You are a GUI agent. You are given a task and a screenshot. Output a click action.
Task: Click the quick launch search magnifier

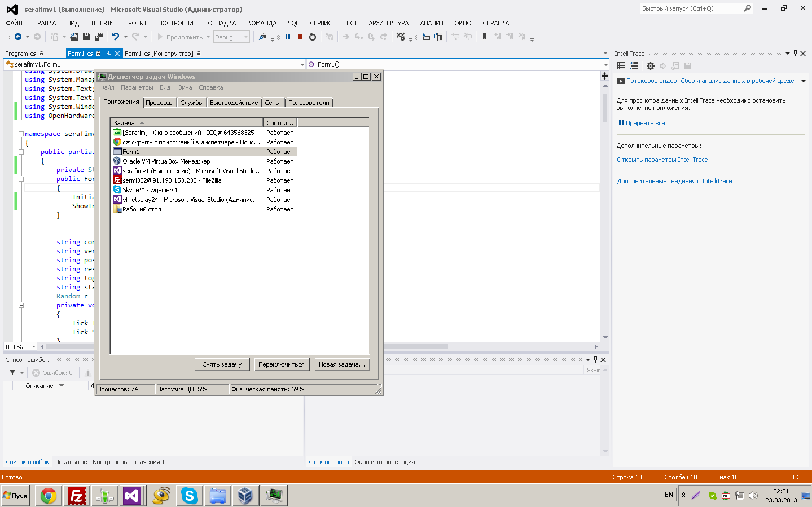click(x=748, y=8)
